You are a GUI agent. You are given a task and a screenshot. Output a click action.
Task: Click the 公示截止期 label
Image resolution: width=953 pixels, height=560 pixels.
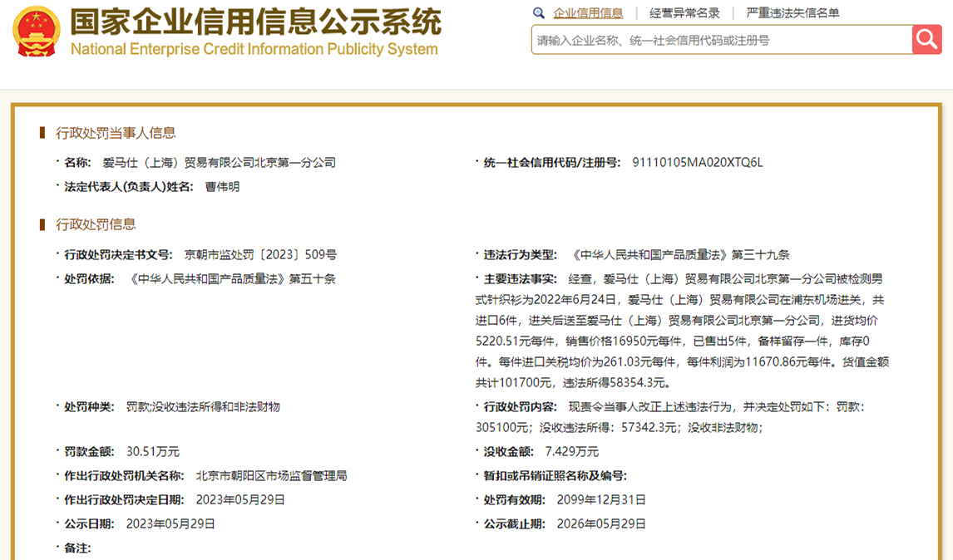point(514,524)
